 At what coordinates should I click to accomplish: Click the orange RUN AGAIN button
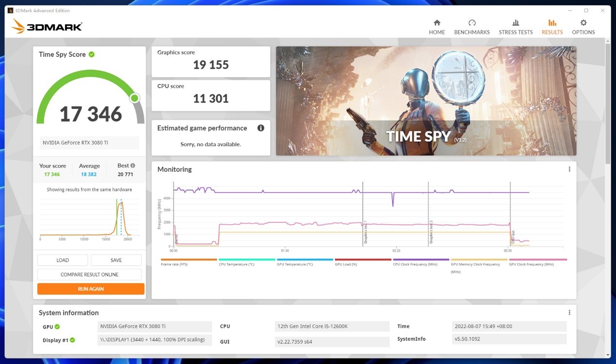91,289
